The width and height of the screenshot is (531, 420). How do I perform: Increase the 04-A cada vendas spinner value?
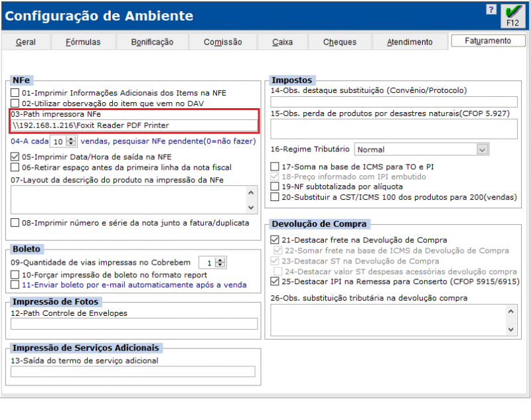tap(72, 138)
